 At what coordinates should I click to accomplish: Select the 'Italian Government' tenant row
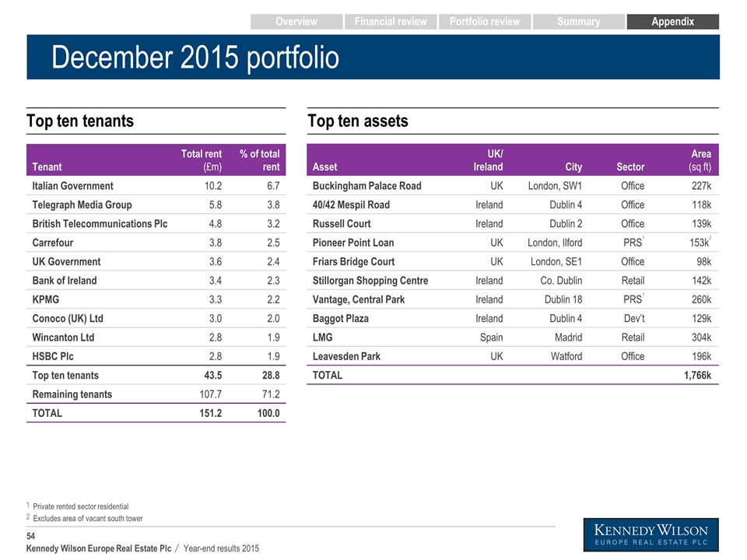pyautogui.click(x=156, y=186)
